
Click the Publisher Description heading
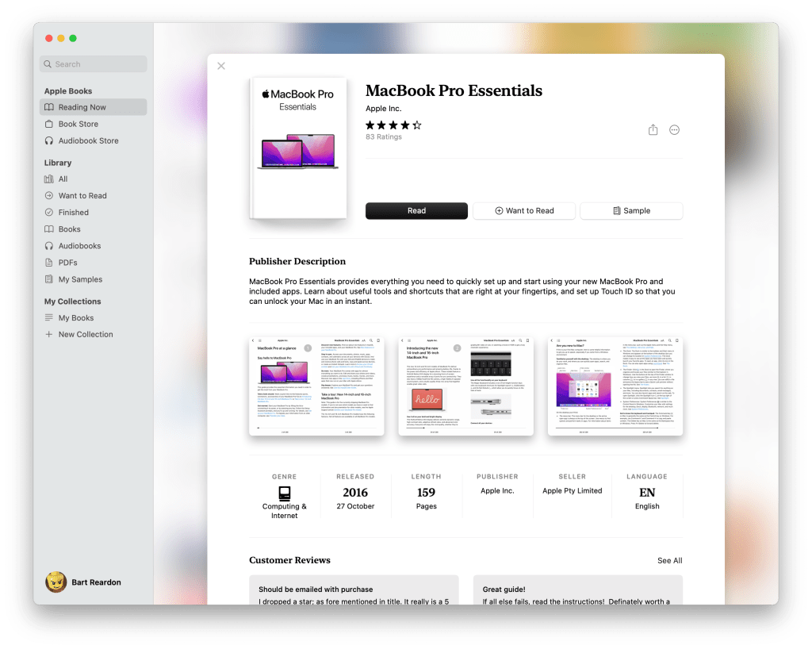click(x=297, y=262)
